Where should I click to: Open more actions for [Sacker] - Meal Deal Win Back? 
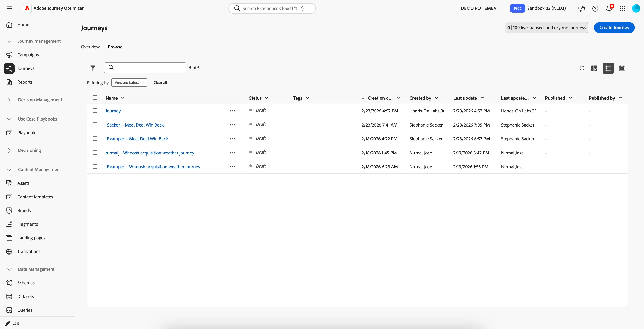[232, 125]
